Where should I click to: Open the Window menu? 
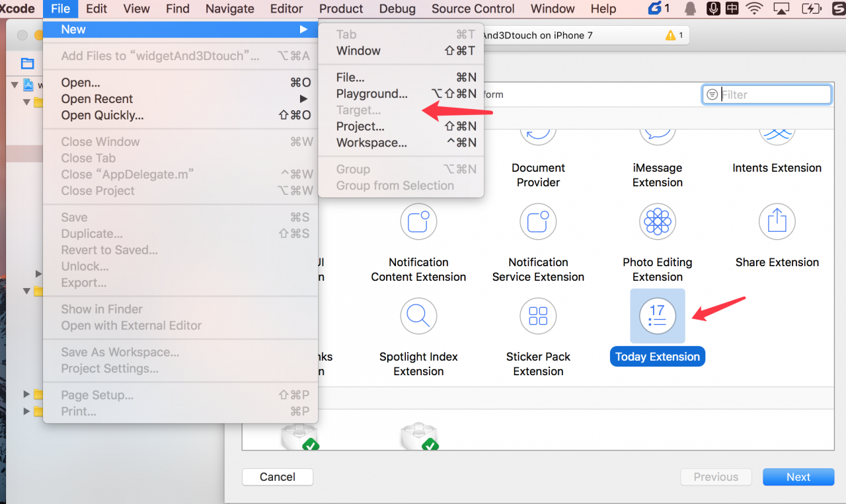[553, 9]
